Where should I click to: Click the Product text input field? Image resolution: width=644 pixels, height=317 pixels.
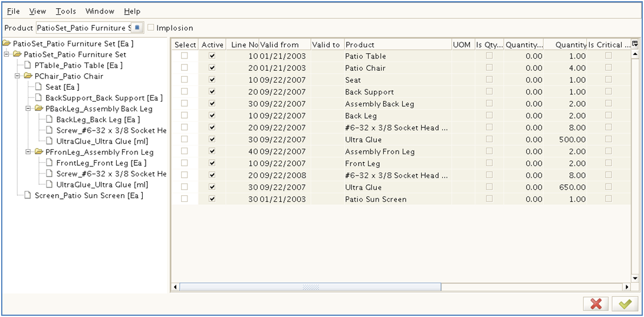83,28
